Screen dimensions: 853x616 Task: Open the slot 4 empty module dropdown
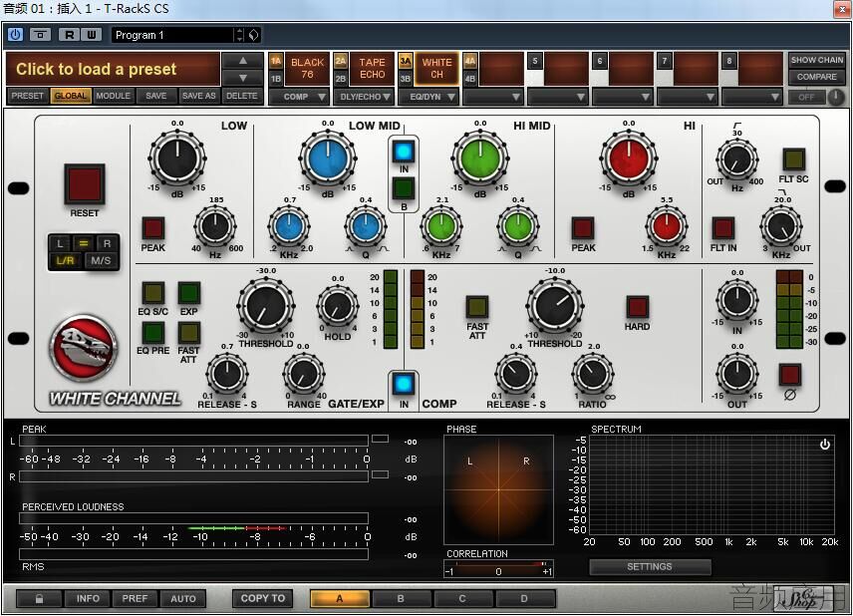click(493, 97)
